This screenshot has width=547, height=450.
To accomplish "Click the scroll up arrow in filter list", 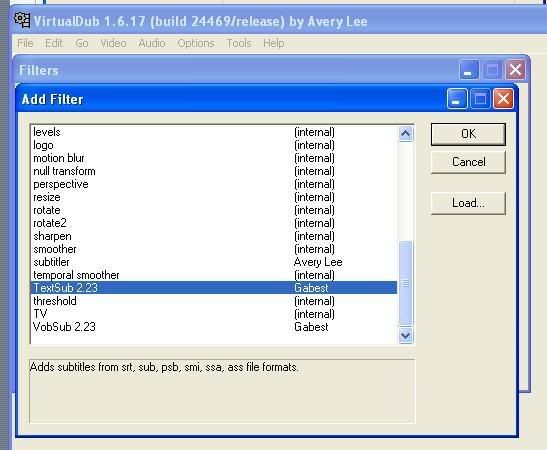I will (405, 134).
